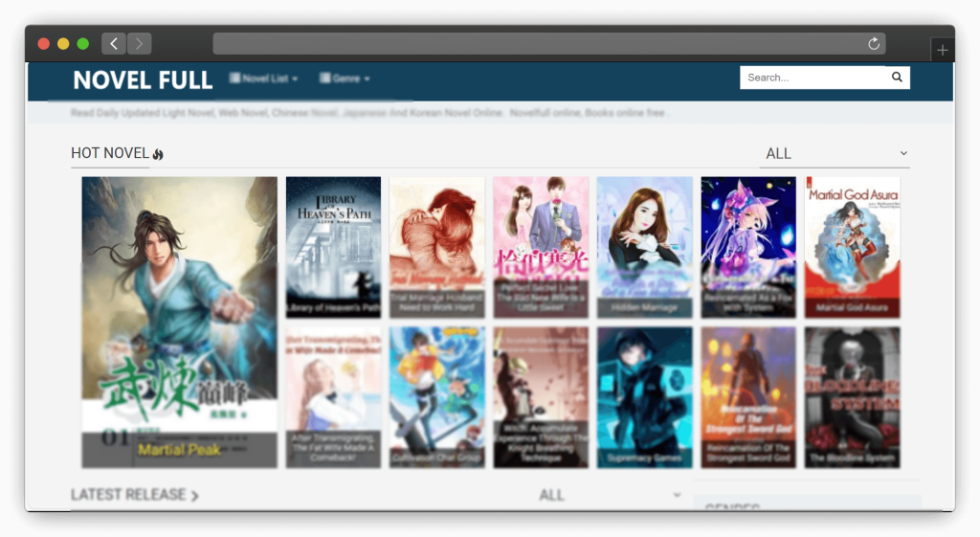This screenshot has width=980, height=537.
Task: Click the NOVEL FULL site logo
Action: [x=143, y=80]
